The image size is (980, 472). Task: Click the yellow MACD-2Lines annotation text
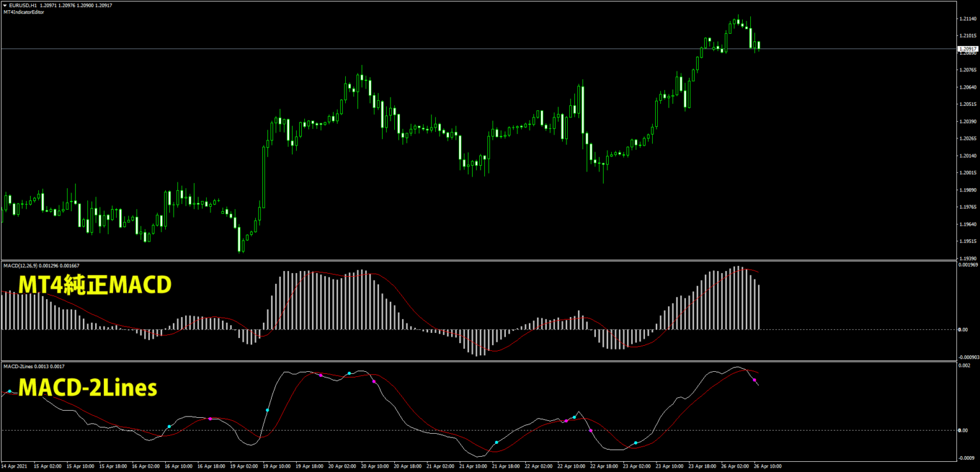tap(87, 388)
